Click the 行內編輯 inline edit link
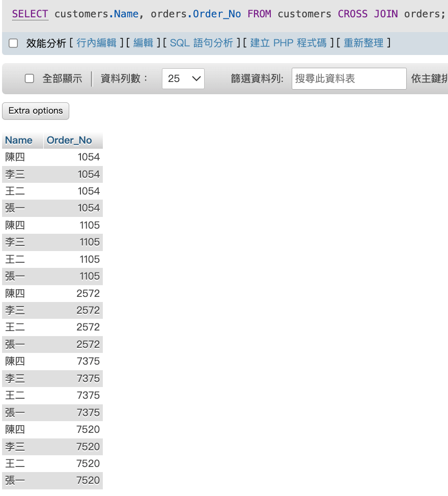The height and width of the screenshot is (496, 448). [96, 43]
